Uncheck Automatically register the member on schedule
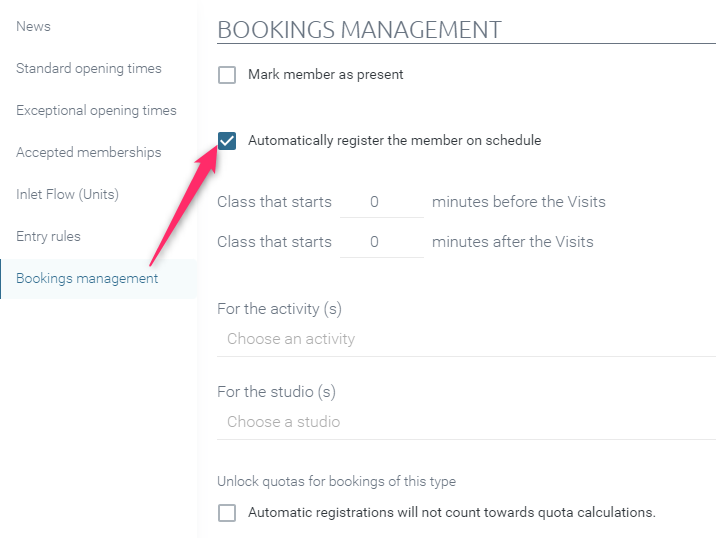The height and width of the screenshot is (538, 716). pos(227,141)
